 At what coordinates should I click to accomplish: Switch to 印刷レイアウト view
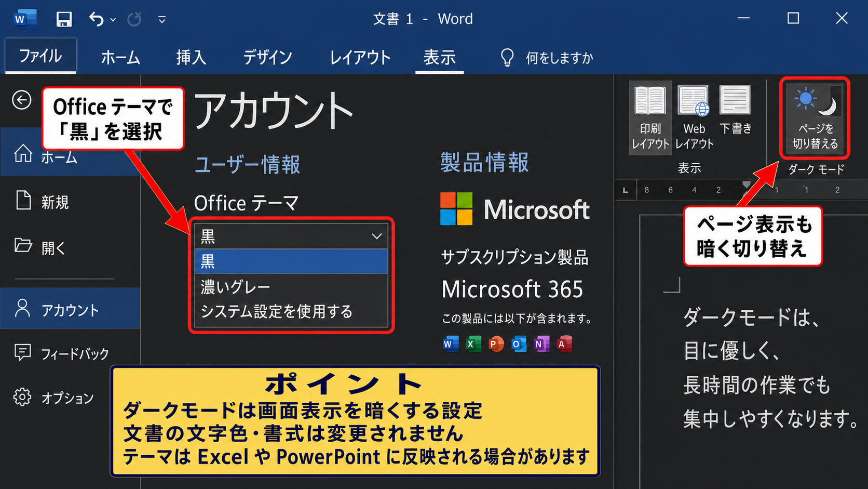click(x=650, y=117)
